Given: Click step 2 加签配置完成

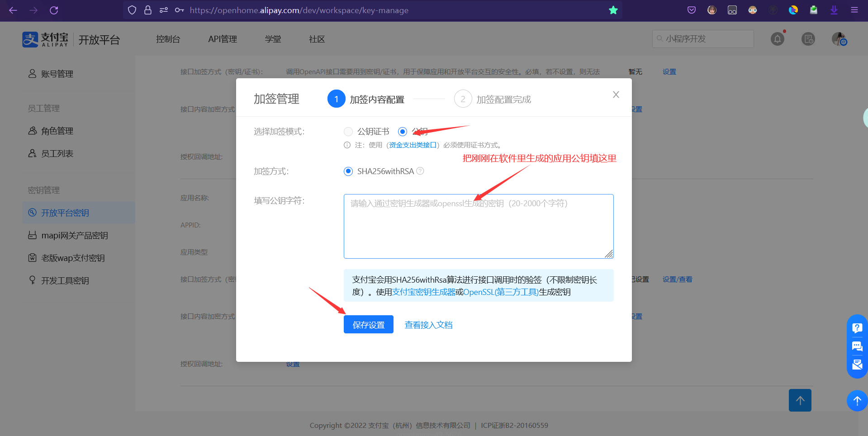Looking at the screenshot, I should point(493,99).
